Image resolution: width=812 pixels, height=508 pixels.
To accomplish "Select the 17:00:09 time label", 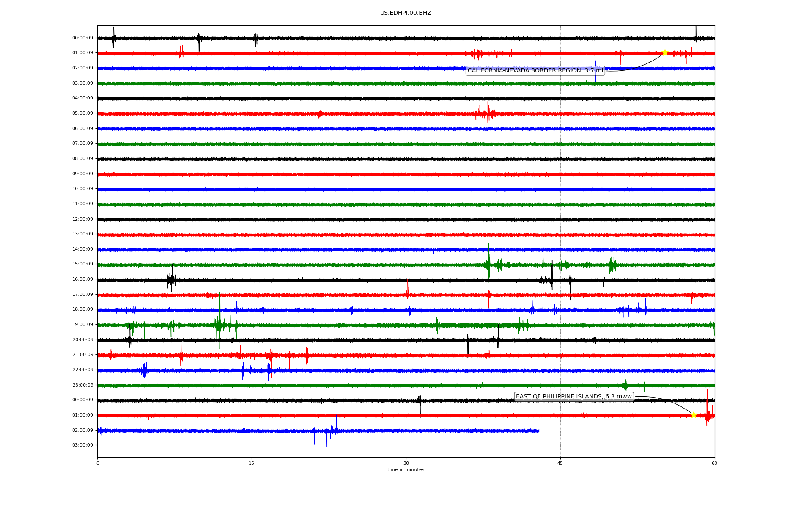I will click(82, 295).
